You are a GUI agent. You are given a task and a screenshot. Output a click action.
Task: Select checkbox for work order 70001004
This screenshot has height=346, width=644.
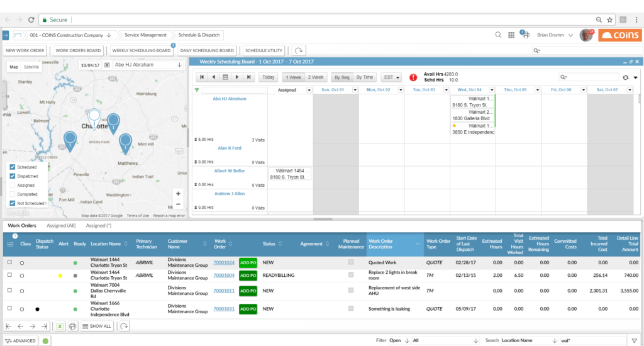coord(9,275)
